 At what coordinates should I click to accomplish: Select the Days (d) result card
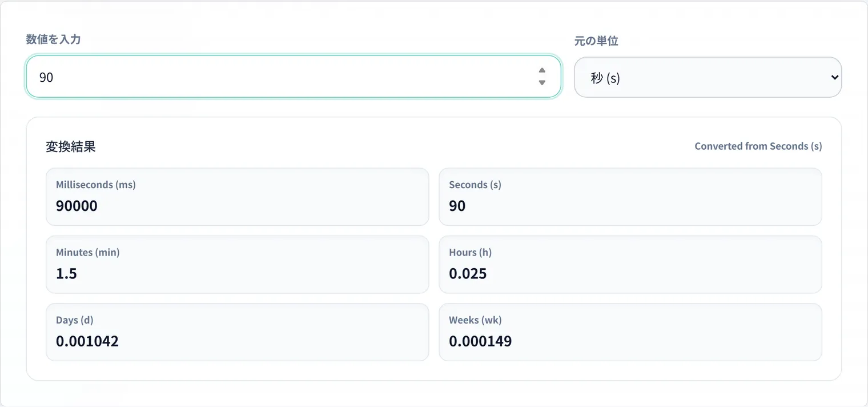pyautogui.click(x=238, y=332)
